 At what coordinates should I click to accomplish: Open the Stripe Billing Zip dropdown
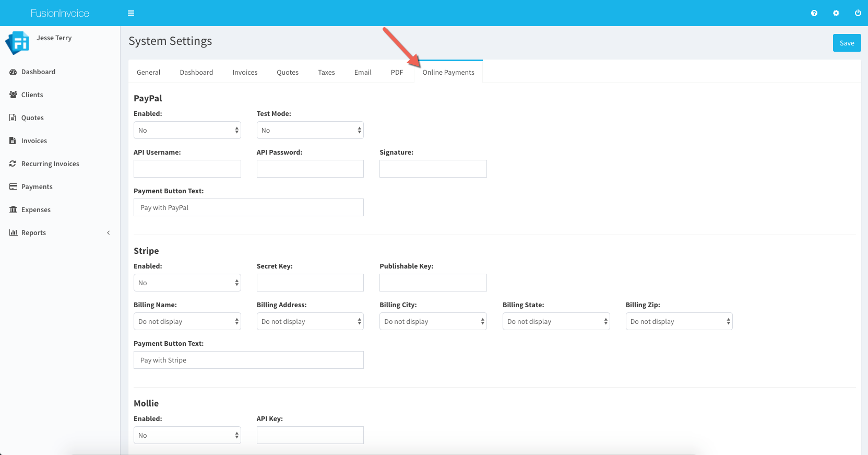pyautogui.click(x=679, y=321)
